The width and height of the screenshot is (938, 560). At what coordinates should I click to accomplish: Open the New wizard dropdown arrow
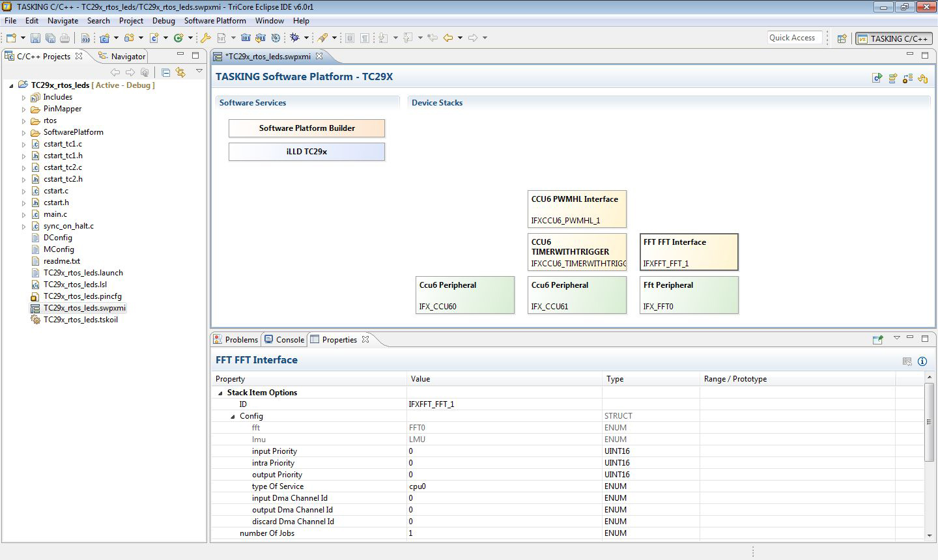[23, 38]
